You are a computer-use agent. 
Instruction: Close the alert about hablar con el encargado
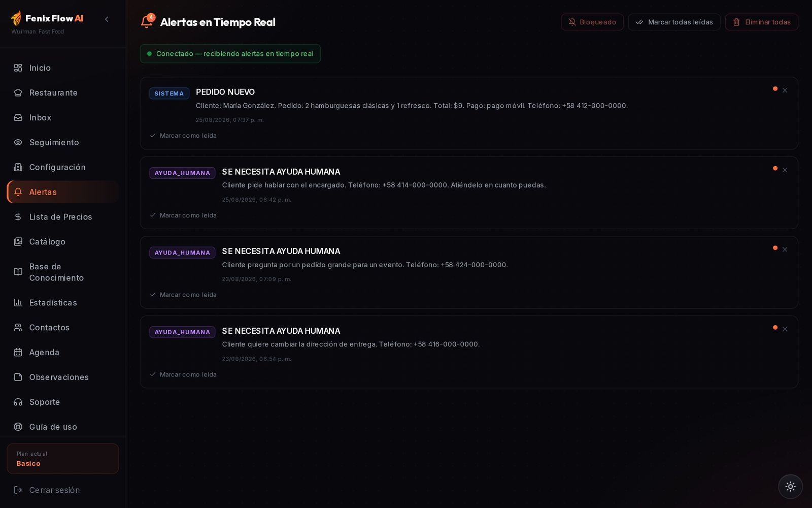tap(785, 170)
